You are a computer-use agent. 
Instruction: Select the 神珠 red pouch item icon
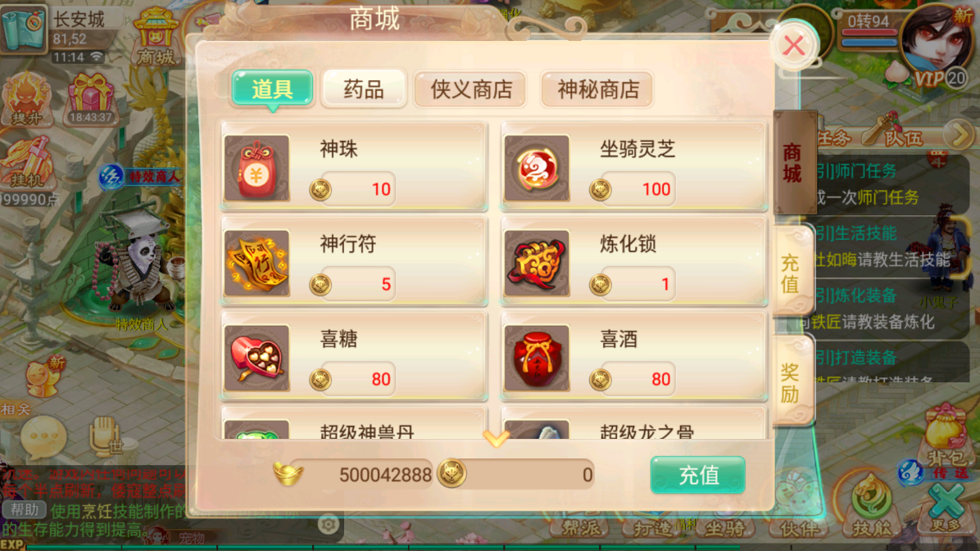point(256,168)
